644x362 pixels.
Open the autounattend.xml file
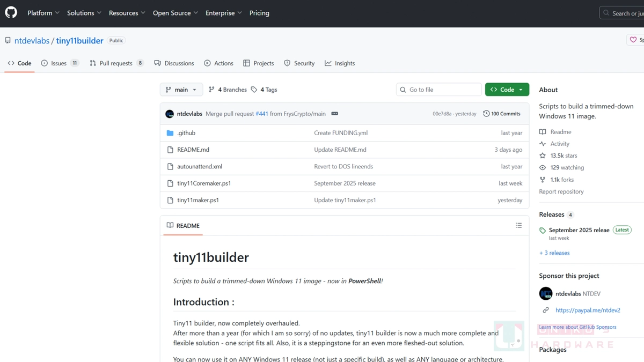point(200,166)
